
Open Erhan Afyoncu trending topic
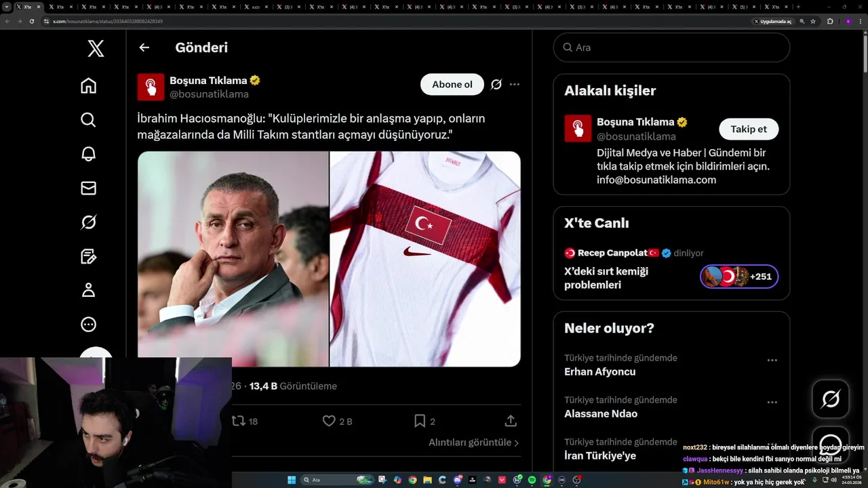pos(599,371)
